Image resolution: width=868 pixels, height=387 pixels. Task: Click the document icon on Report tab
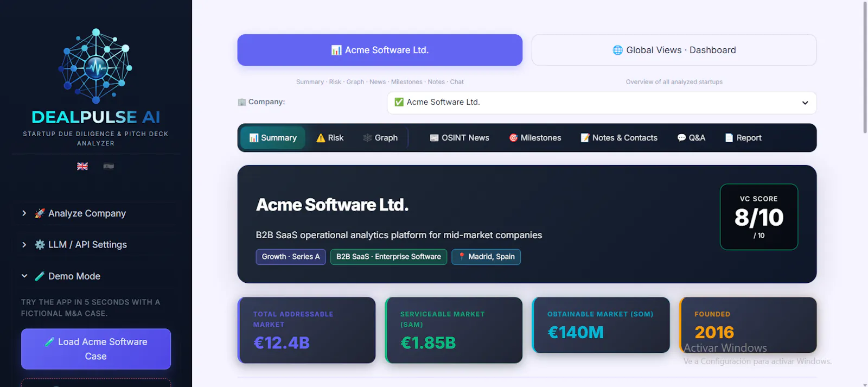(x=729, y=138)
